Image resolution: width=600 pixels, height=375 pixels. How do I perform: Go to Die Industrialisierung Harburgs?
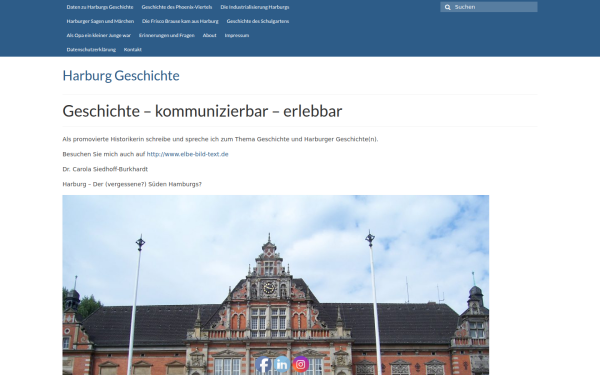(x=255, y=7)
